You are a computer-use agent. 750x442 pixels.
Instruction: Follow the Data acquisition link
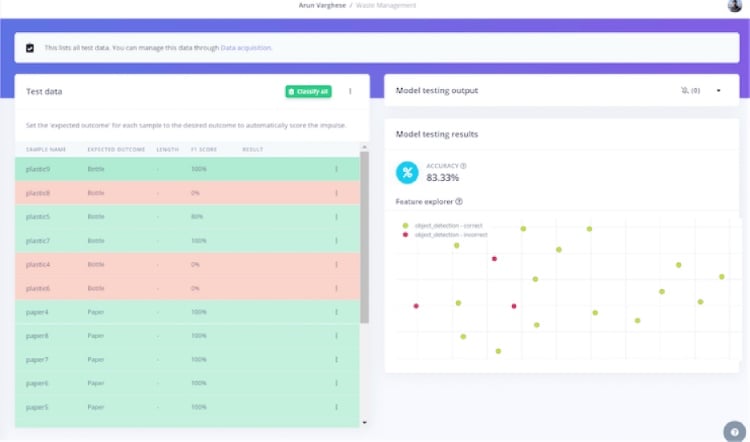(x=246, y=47)
